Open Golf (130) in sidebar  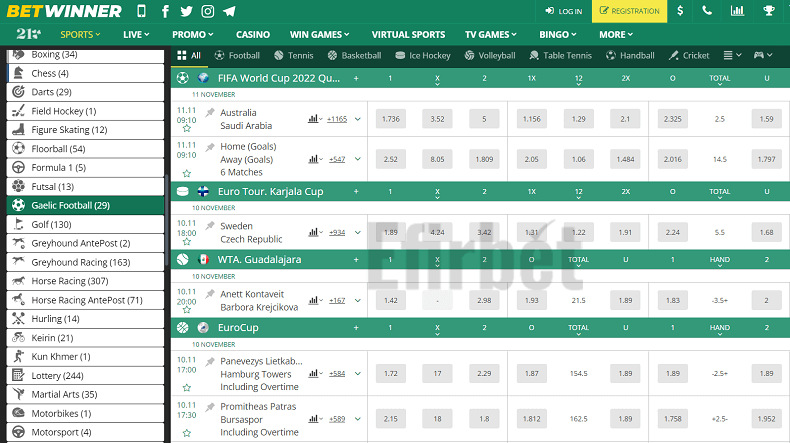tap(85, 224)
